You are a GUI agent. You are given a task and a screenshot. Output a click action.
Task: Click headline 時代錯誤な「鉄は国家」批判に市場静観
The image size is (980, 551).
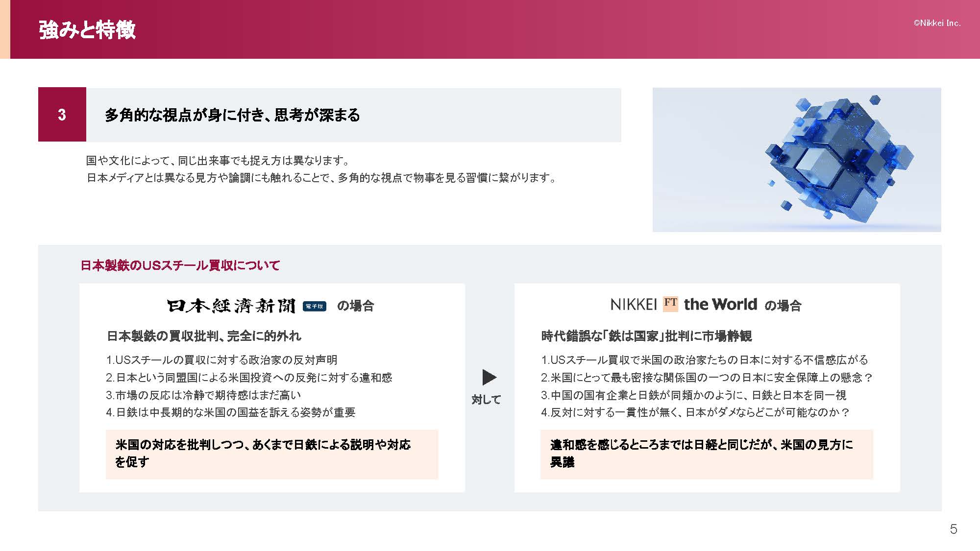[646, 336]
